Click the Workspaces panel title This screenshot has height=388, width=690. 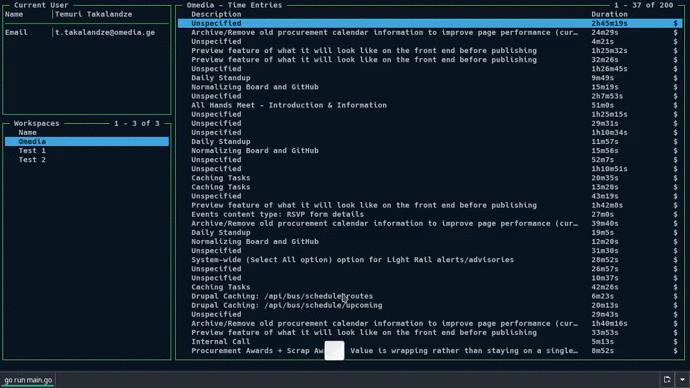tap(36, 123)
